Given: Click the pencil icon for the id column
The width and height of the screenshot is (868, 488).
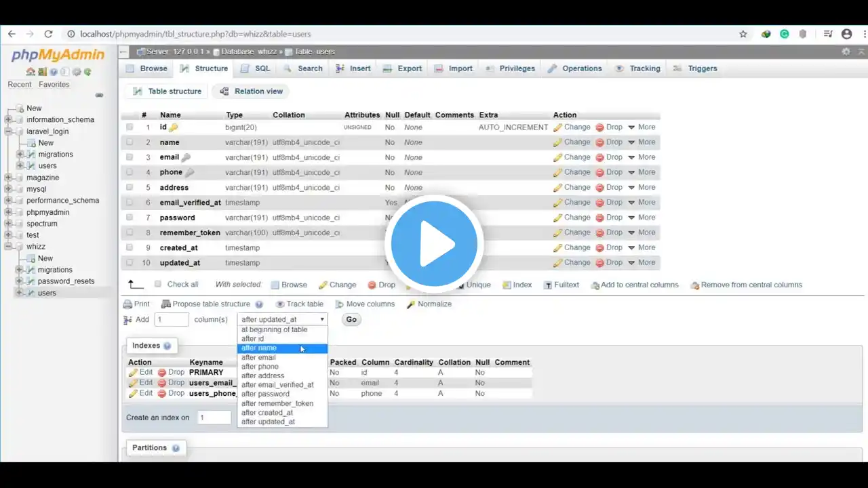Looking at the screenshot, I should (x=558, y=127).
